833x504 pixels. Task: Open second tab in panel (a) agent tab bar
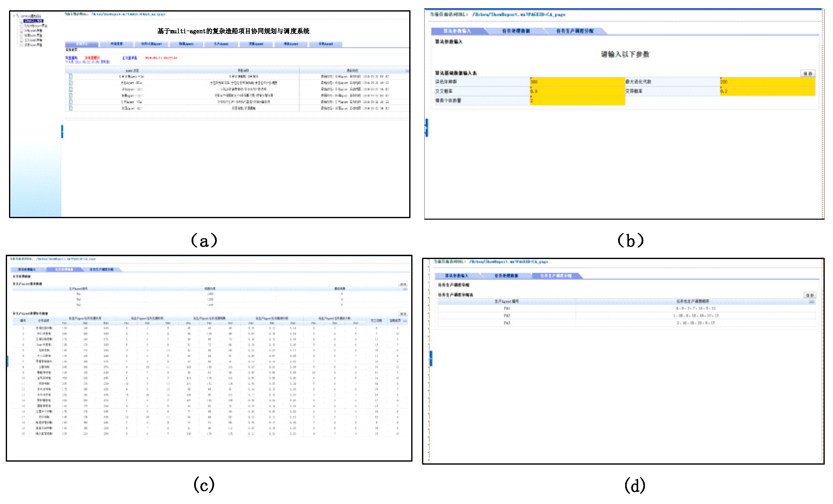pyautogui.click(x=117, y=44)
